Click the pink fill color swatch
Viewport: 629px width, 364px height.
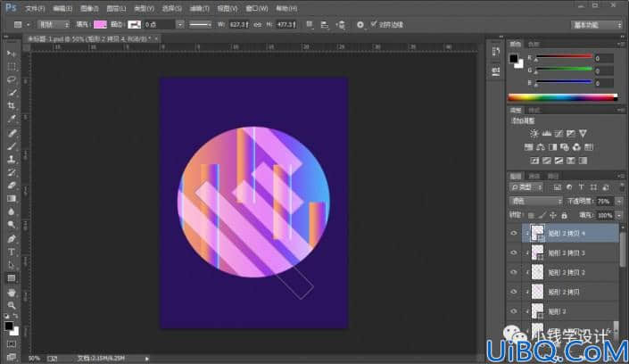point(100,24)
